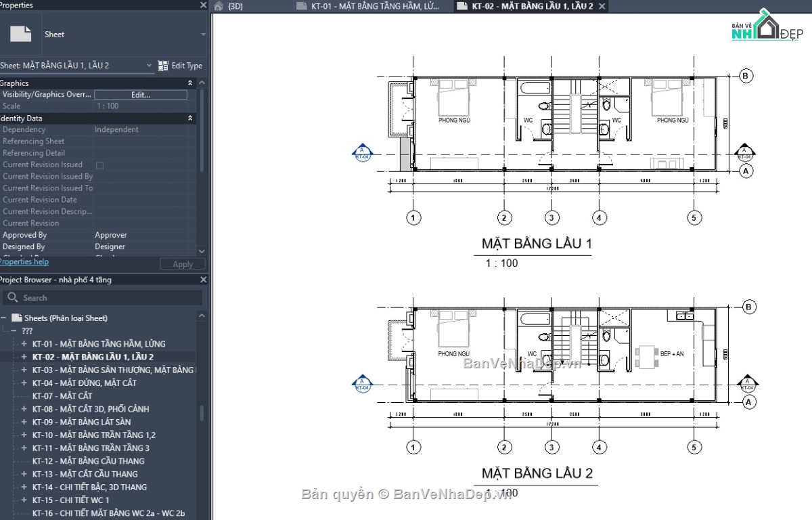
Task: Close the KT-02 view tab
Action: 602,6
